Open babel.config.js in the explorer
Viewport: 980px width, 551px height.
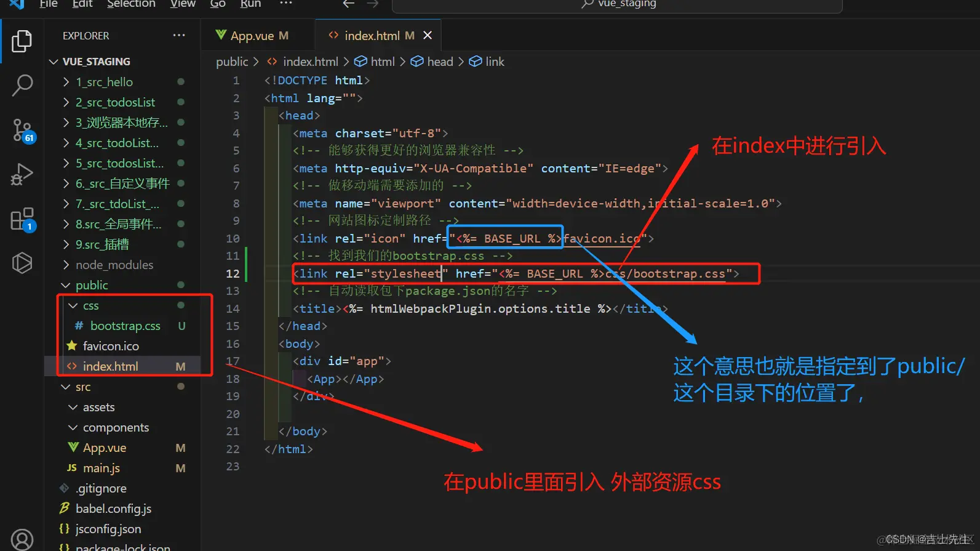pos(113,509)
